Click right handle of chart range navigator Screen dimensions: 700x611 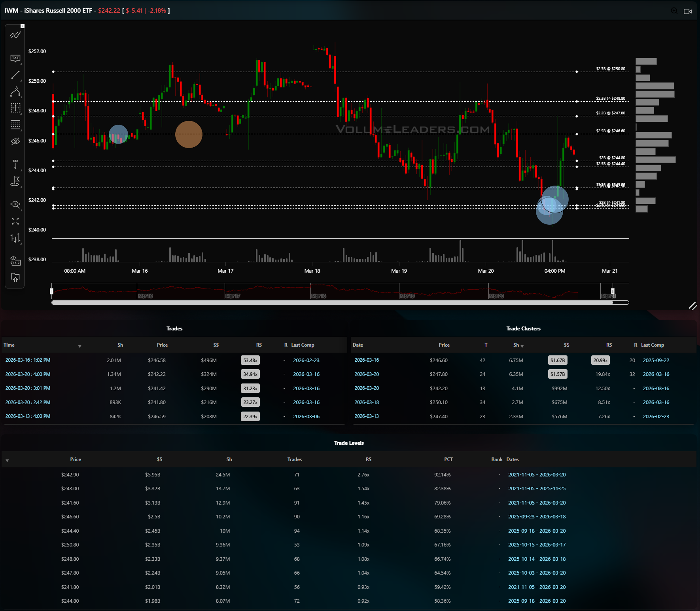coord(613,291)
